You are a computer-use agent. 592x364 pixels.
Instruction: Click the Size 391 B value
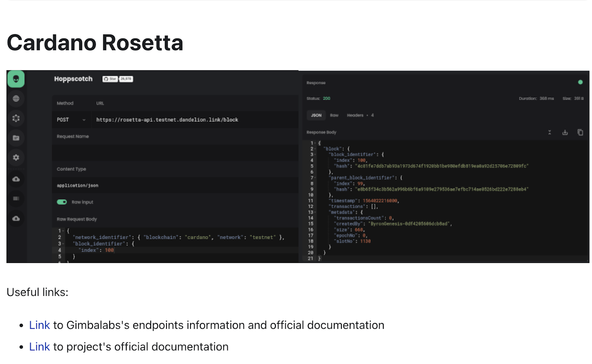[579, 98]
